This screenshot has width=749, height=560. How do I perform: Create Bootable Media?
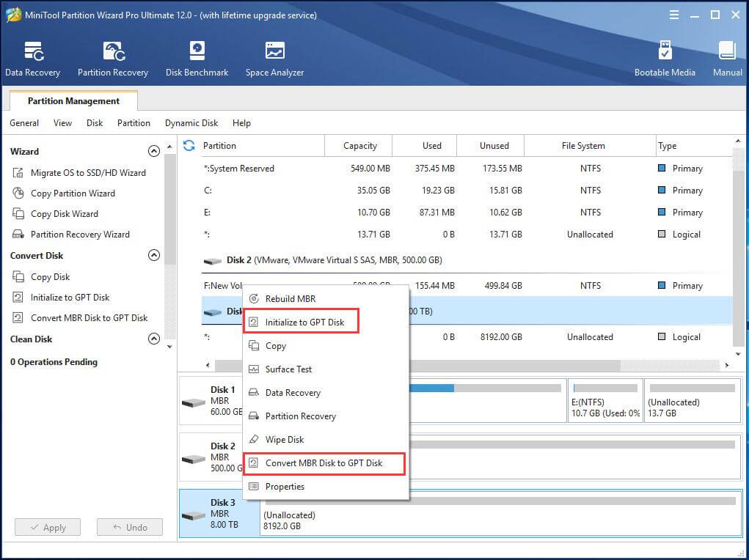coord(665,59)
